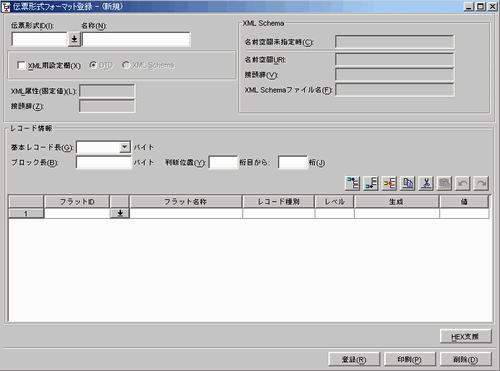This screenshot has width=500, height=371.
Task: Click the copy documents icon
Action: click(x=408, y=183)
